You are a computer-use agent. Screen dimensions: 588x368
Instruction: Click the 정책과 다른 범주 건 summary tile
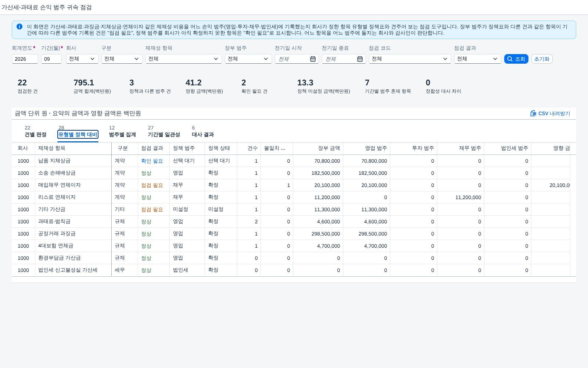[x=150, y=86]
